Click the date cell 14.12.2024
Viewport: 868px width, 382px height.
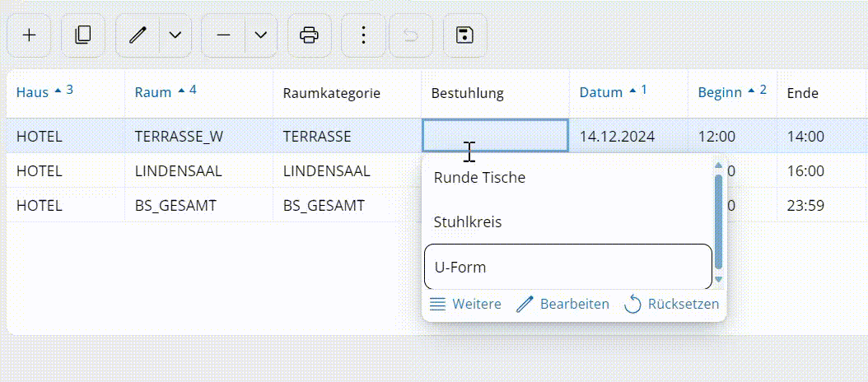[629, 136]
